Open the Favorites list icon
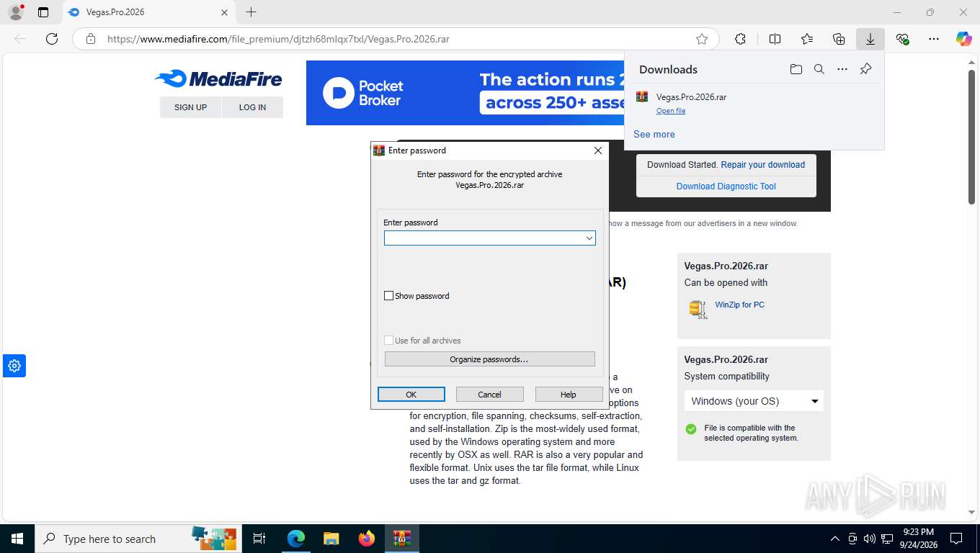980x553 pixels. [807, 39]
